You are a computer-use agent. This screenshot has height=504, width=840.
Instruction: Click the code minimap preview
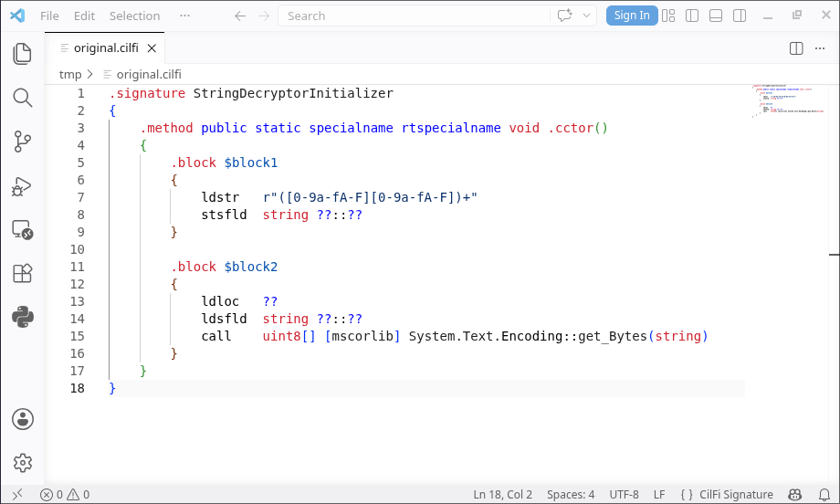click(787, 100)
